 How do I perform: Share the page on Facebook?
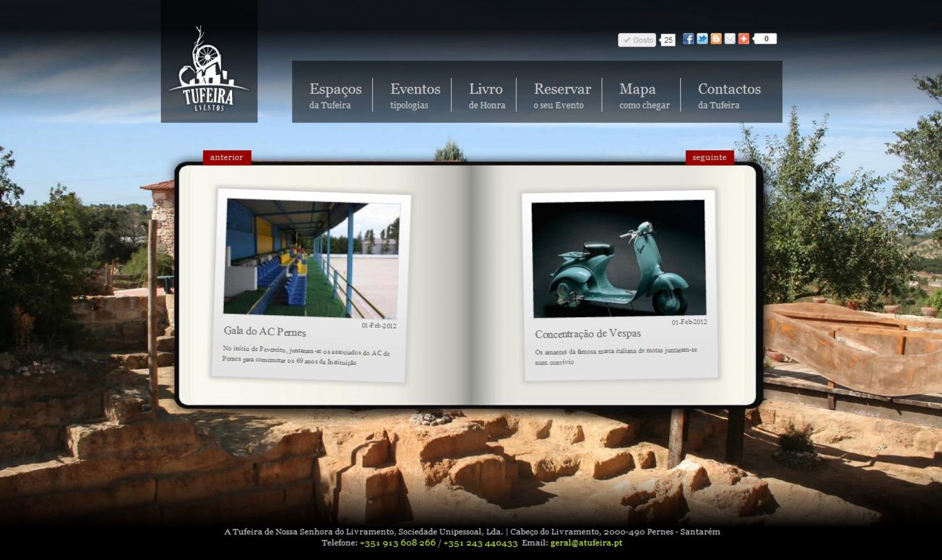[688, 39]
